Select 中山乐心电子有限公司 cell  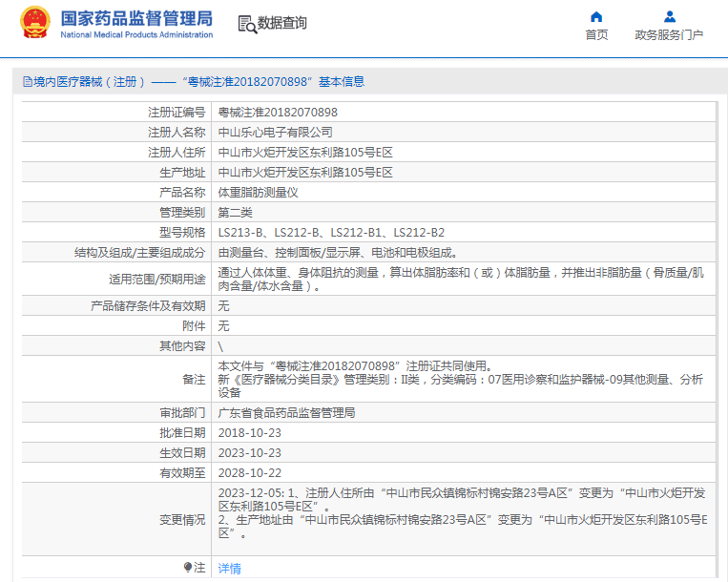[276, 133]
